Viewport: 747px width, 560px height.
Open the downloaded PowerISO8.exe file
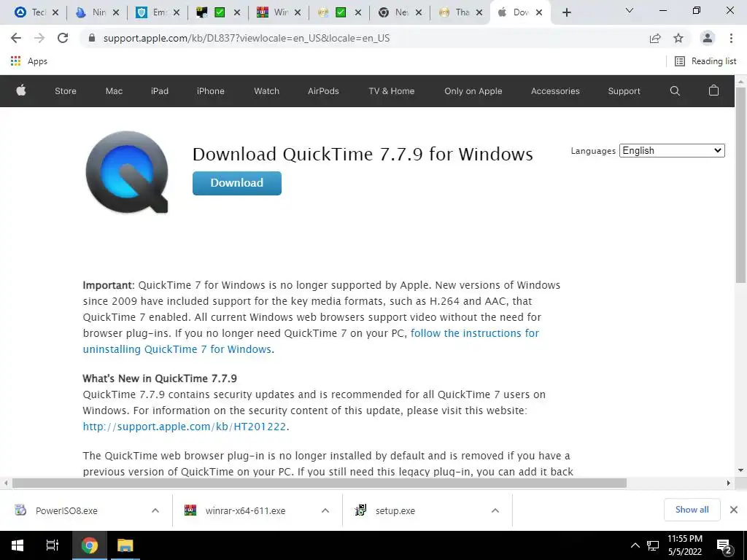[x=66, y=510]
